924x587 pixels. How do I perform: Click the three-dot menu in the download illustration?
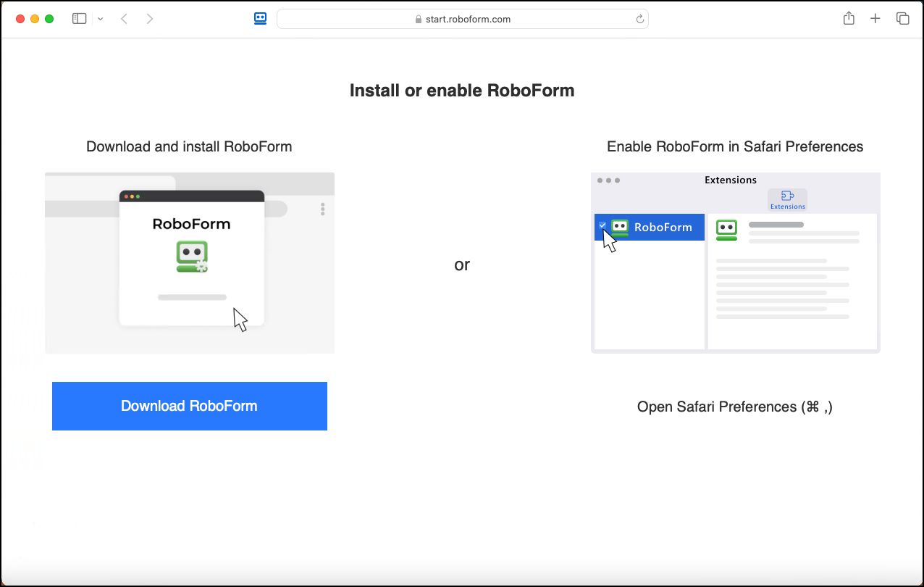(x=322, y=209)
